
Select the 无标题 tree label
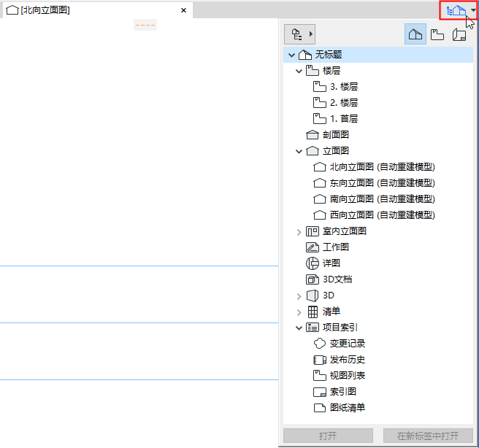pos(329,55)
